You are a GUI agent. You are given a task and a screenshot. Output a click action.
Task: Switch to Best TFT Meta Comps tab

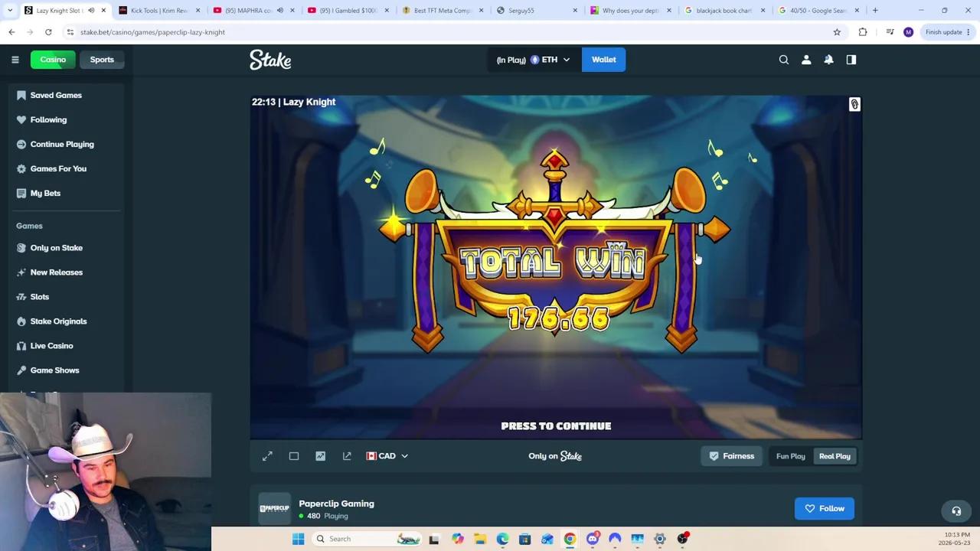pos(442,11)
